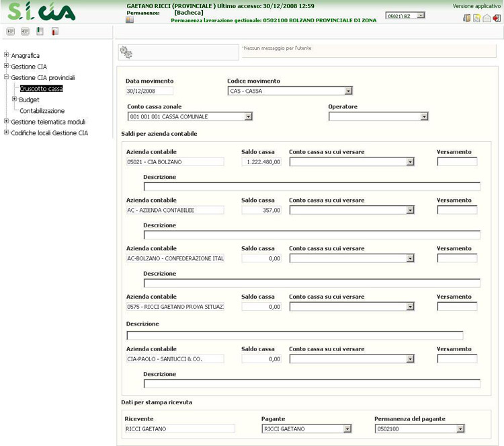Collapse the Gestione CIA provinciali node
Screen dimensions: 504x446
pos(6,77)
